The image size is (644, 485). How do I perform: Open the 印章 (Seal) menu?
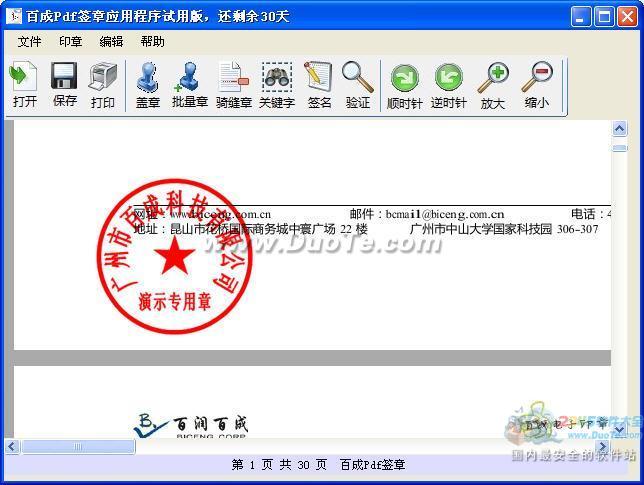(x=70, y=41)
